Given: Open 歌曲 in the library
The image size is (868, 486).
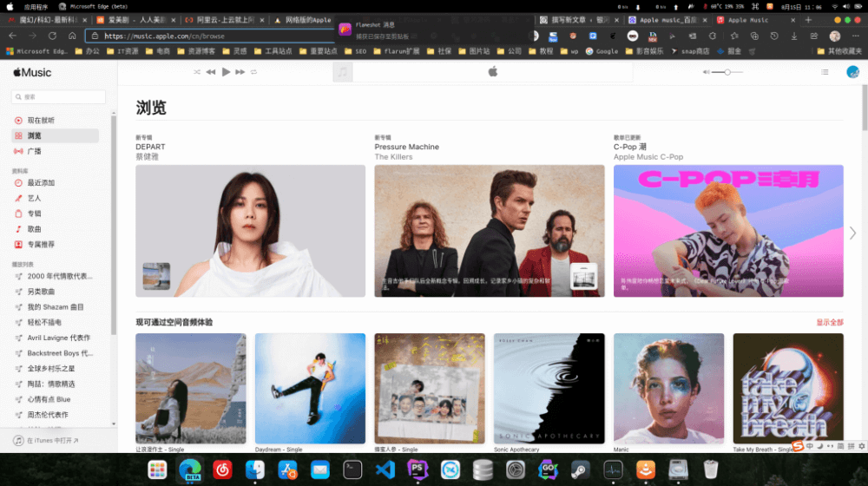Looking at the screenshot, I should (x=56, y=229).
